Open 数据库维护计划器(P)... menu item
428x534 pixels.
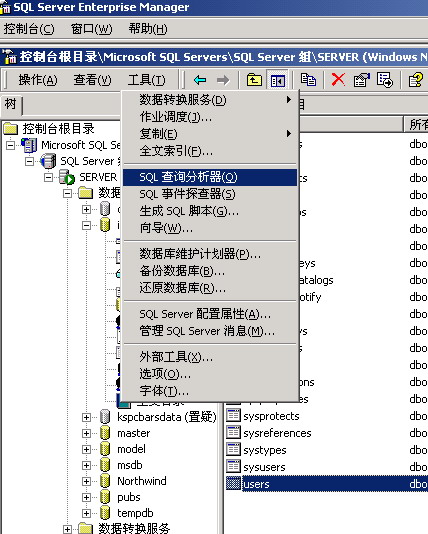pos(210,254)
